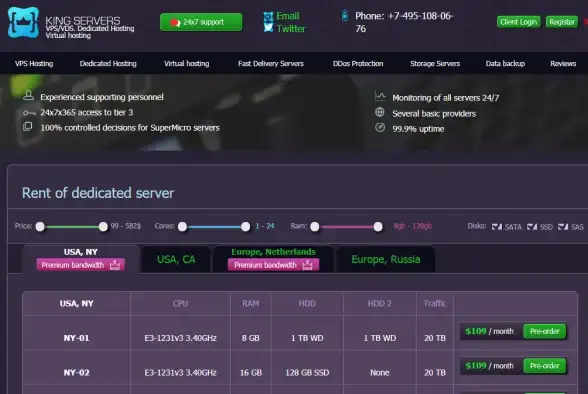588x394 pixels.
Task: Pre-order the NY-01 server
Action: pos(545,331)
